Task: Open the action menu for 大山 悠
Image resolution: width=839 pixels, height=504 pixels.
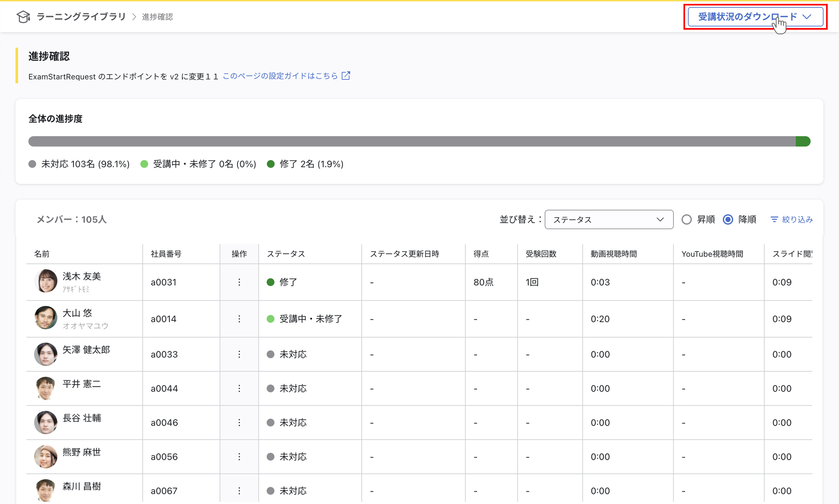Action: (x=239, y=318)
